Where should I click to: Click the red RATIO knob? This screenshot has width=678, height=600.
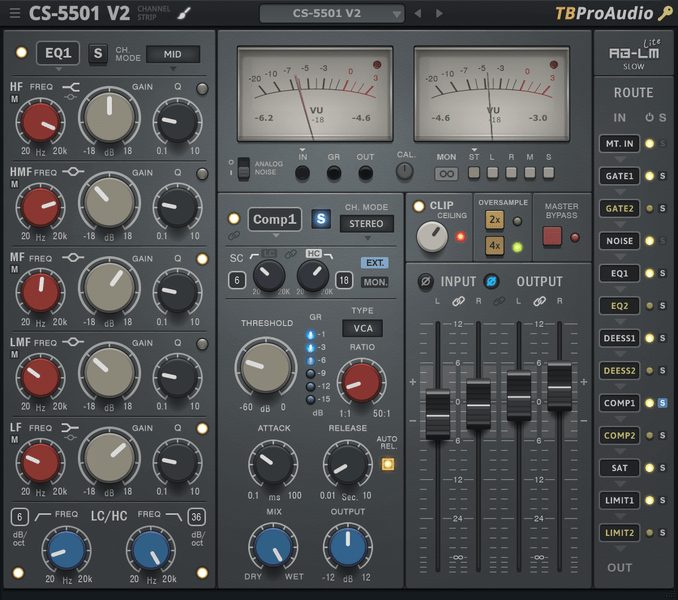point(362,383)
